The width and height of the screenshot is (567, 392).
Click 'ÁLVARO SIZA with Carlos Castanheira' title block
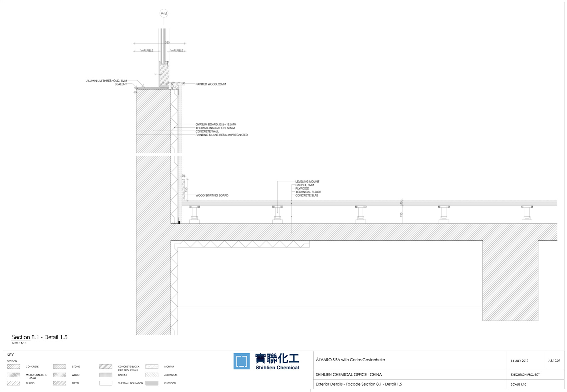pyautogui.click(x=351, y=360)
